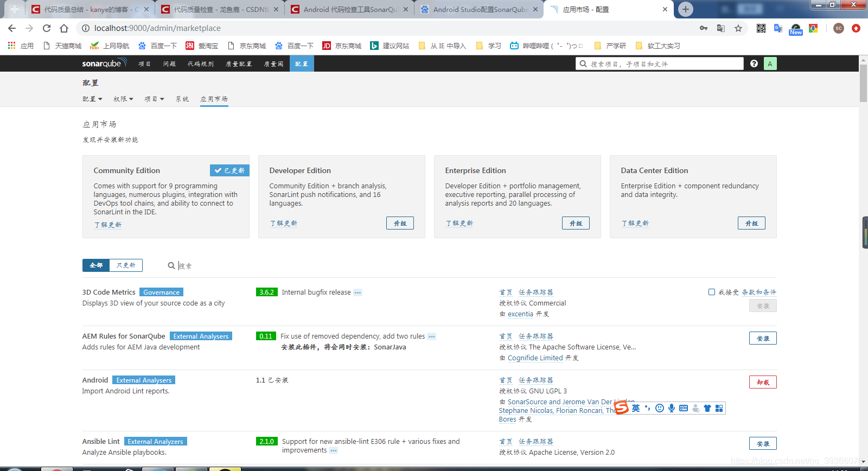
Task: Click the top SonarQube search projects field
Action: click(660, 63)
